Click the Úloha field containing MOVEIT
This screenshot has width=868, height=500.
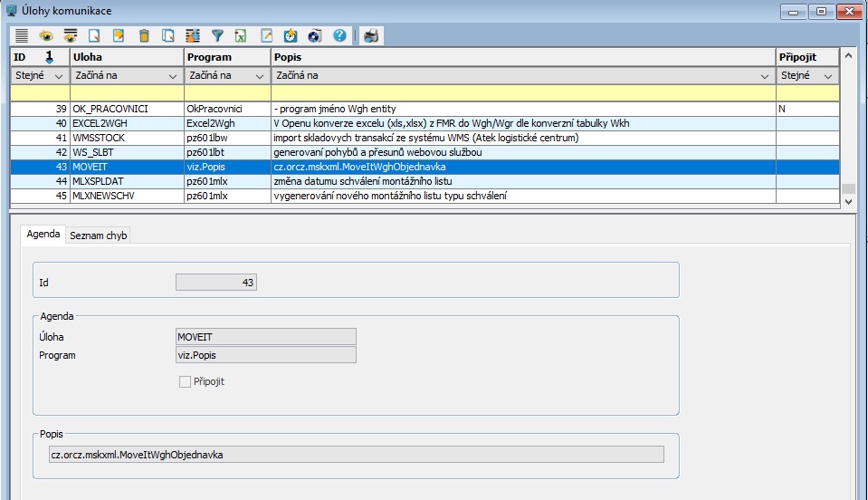pos(266,337)
